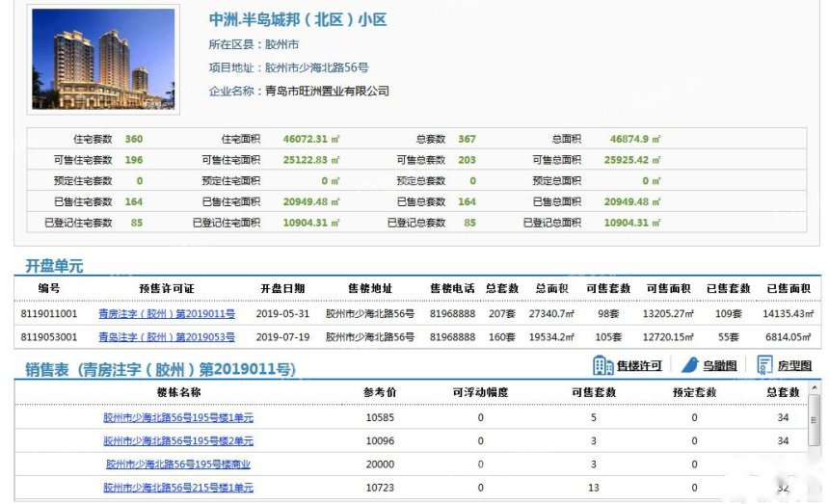
Task: Open building link 195号楼1单元
Action: pos(178,418)
